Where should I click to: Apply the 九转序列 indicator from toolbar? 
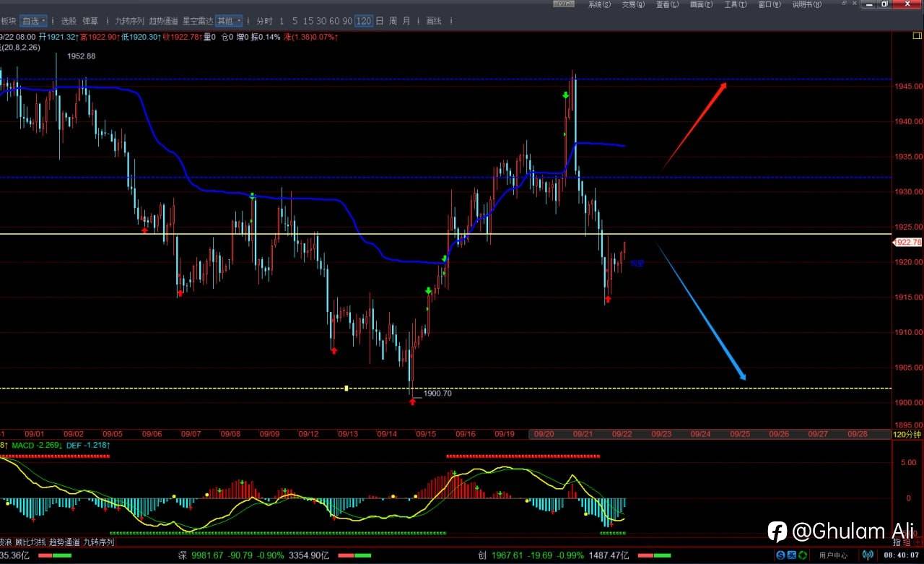coord(130,21)
